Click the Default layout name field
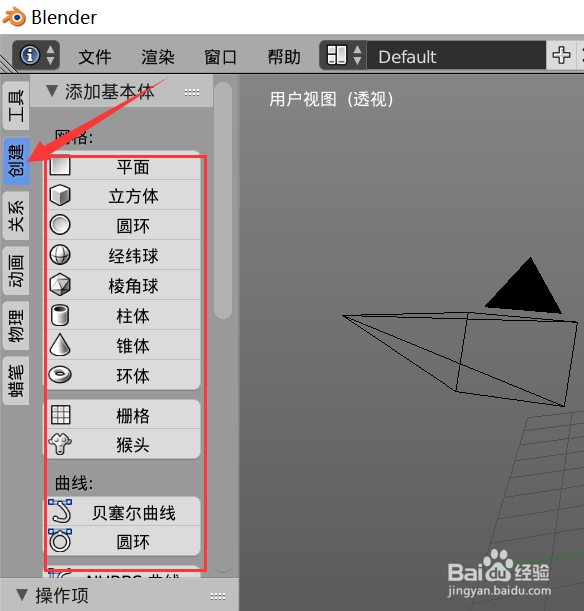Image resolution: width=584 pixels, height=611 pixels. 456,55
